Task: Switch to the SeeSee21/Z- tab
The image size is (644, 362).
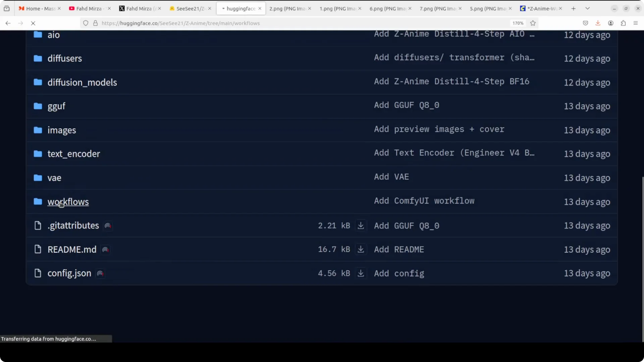Action: 190,8
